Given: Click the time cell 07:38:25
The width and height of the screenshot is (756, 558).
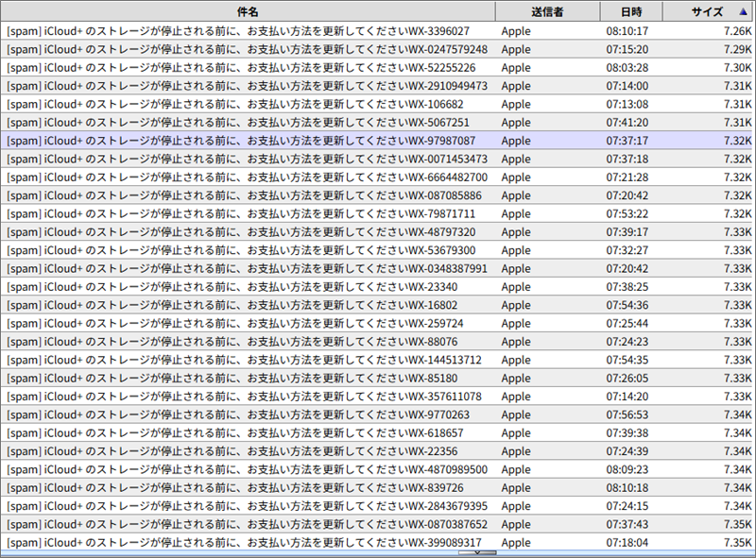Looking at the screenshot, I should pos(627,287).
